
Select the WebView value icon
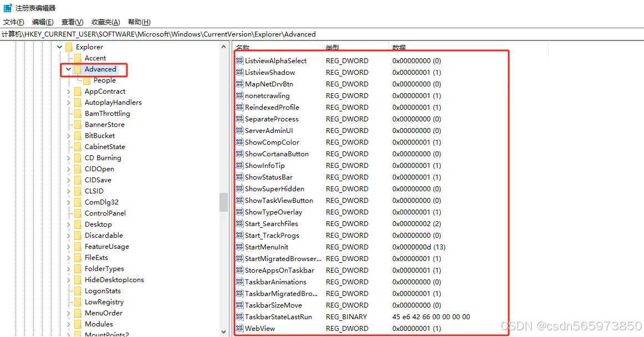pos(240,328)
